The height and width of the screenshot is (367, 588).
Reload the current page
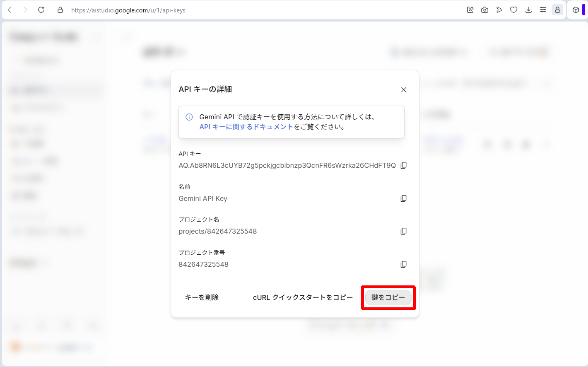tap(41, 10)
